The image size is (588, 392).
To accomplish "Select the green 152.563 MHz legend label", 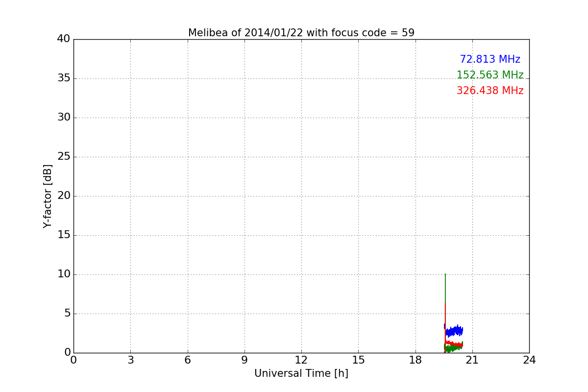I will [490, 75].
